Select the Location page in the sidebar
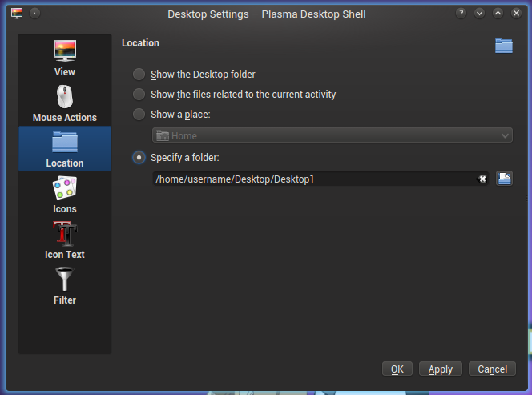Viewport: 532px width, 395px height. coord(65,149)
